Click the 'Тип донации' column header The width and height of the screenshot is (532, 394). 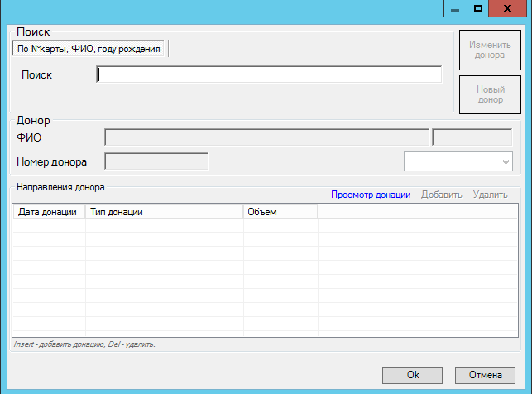click(164, 212)
